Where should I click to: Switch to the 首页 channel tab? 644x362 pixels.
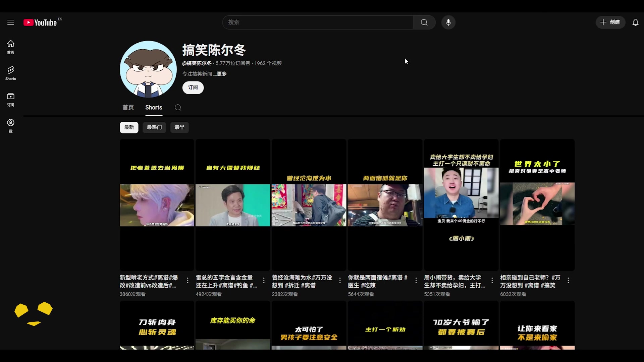click(128, 107)
